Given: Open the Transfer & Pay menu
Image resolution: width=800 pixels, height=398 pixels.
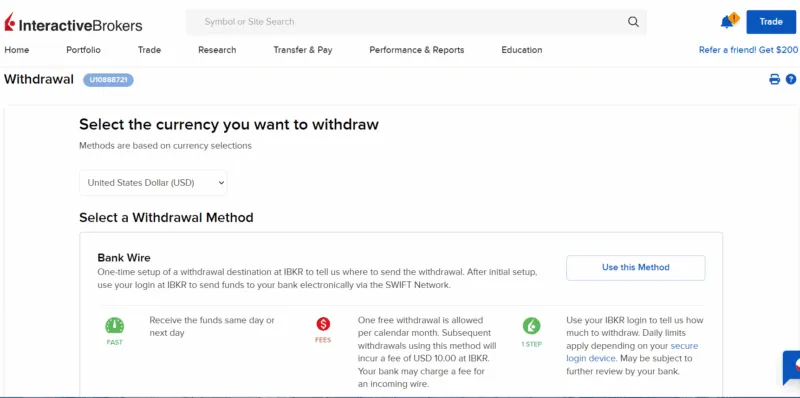Looking at the screenshot, I should pos(303,50).
